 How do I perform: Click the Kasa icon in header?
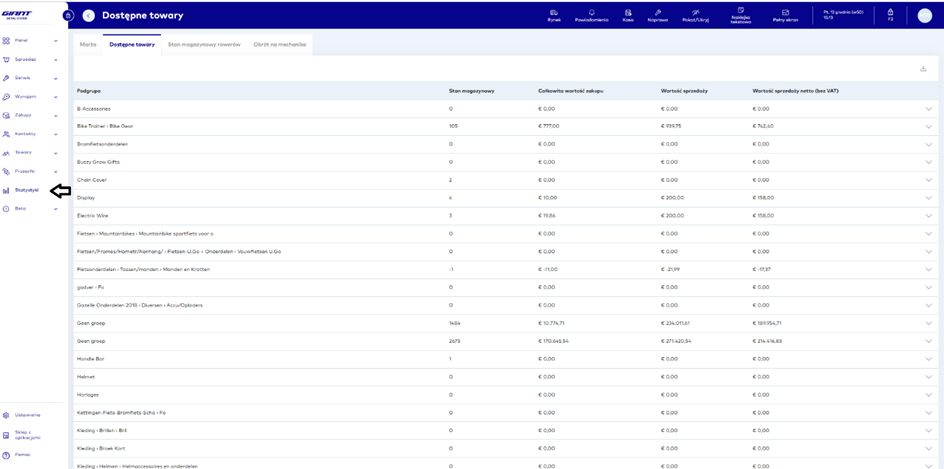pos(628,15)
